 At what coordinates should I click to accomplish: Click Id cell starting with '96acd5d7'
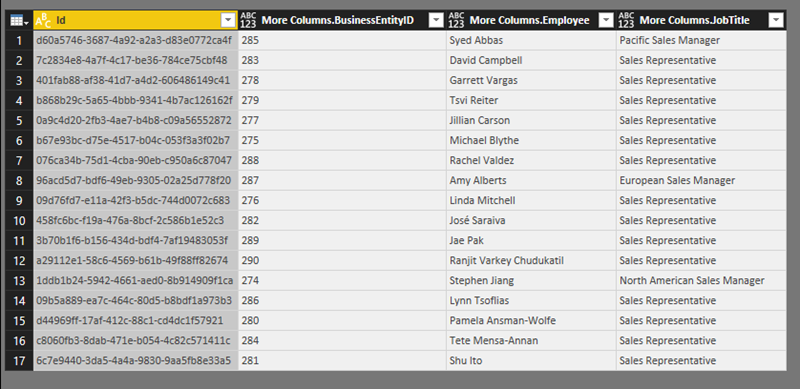[135, 180]
